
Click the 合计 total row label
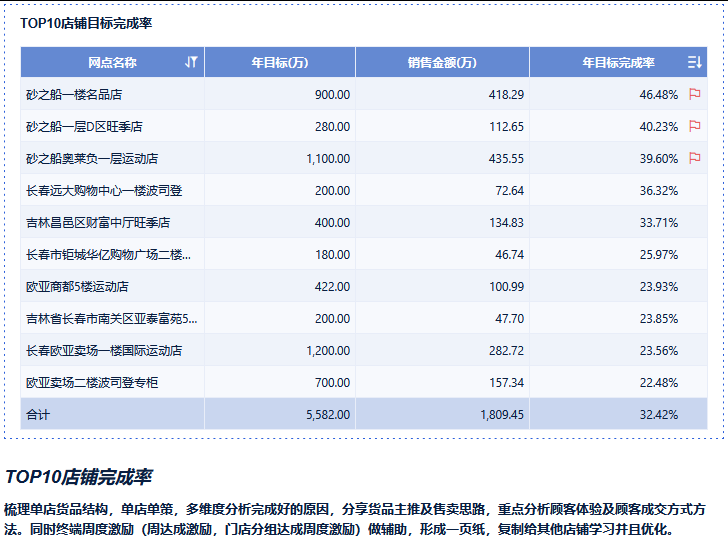point(38,415)
